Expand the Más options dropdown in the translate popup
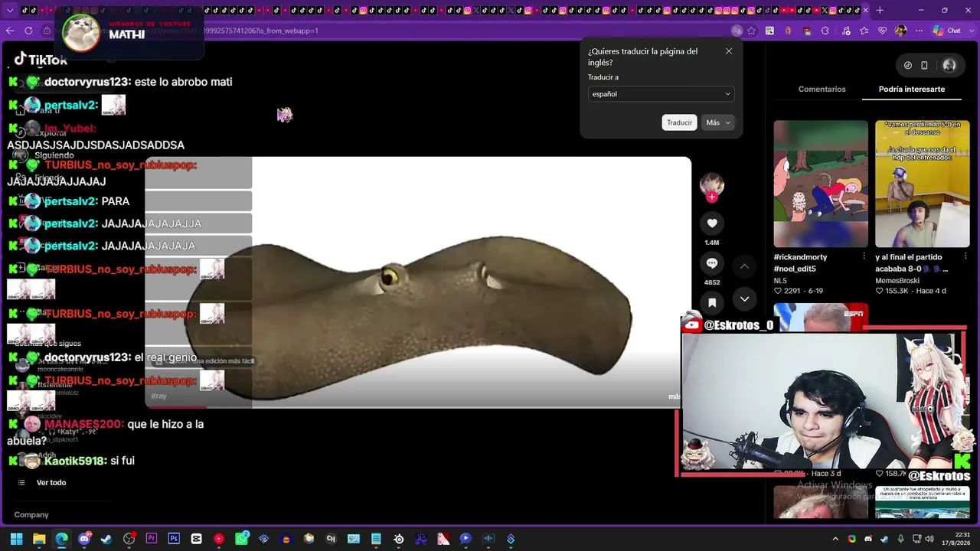980x551 pixels. pyautogui.click(x=718, y=122)
